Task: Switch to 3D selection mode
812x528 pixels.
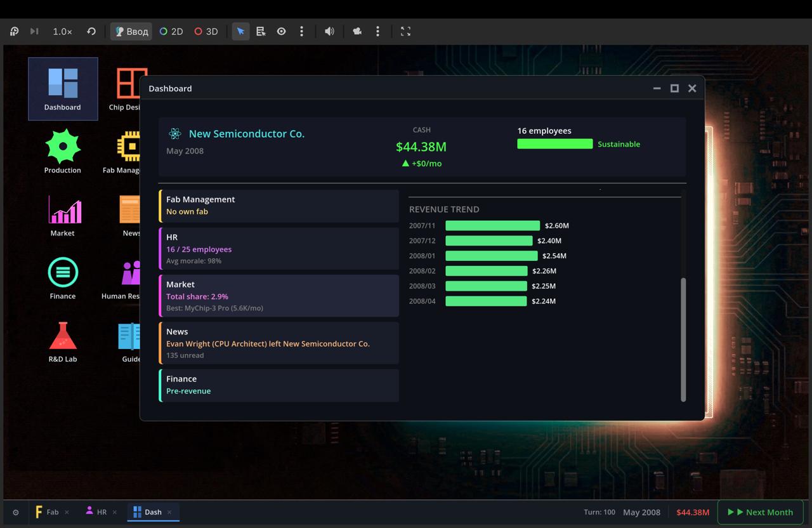Action: pos(206,31)
